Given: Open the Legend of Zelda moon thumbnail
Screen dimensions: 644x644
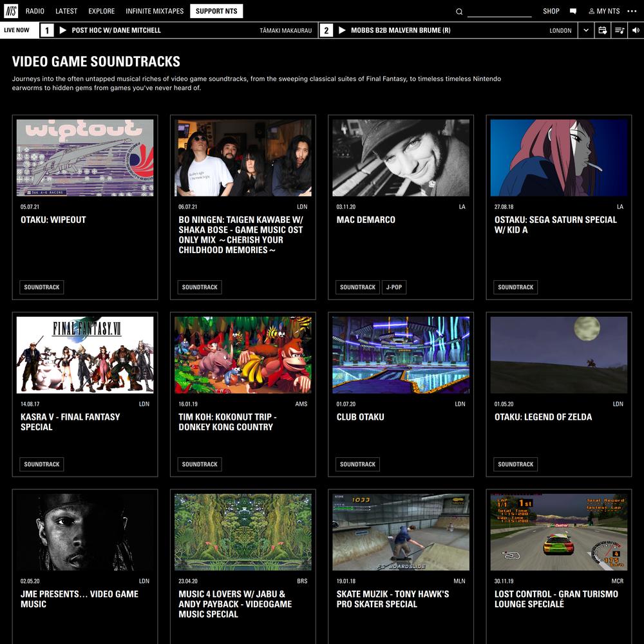Looking at the screenshot, I should (558, 355).
